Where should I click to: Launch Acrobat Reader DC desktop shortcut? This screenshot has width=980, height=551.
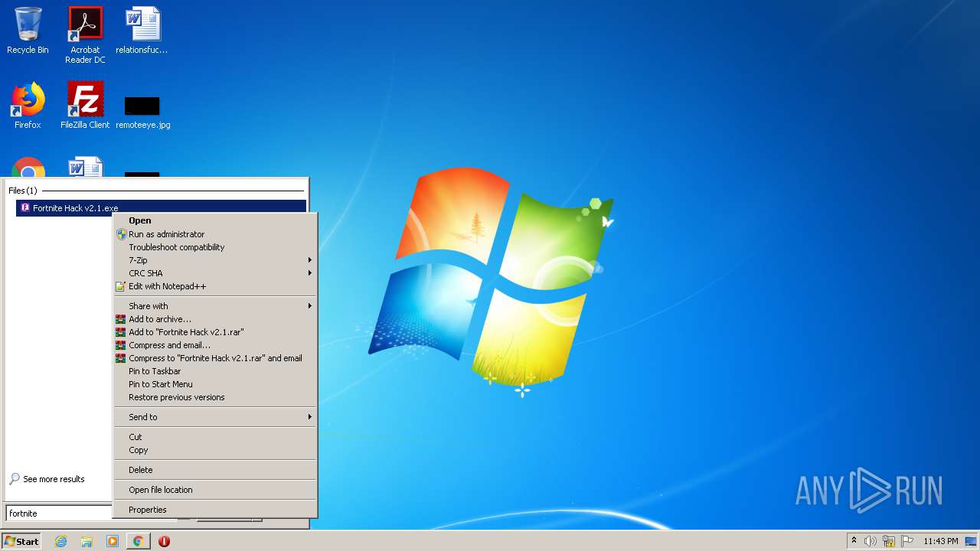85,34
